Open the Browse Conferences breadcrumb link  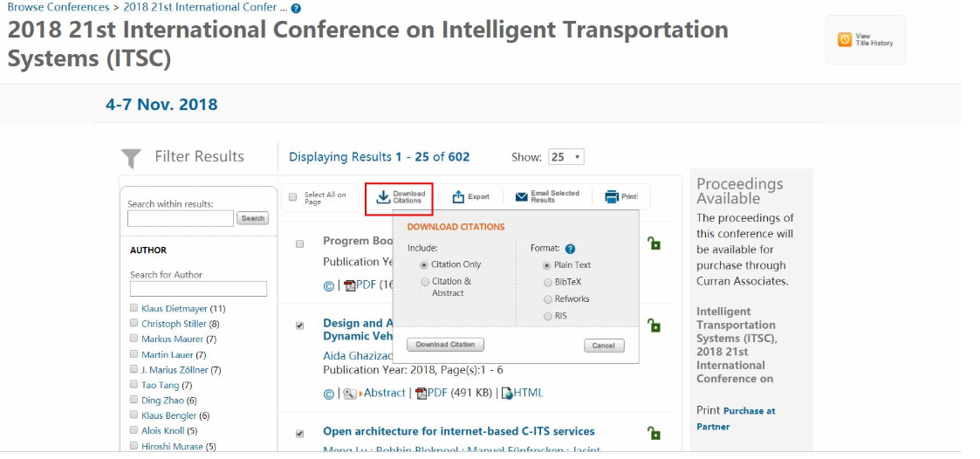click(x=58, y=8)
